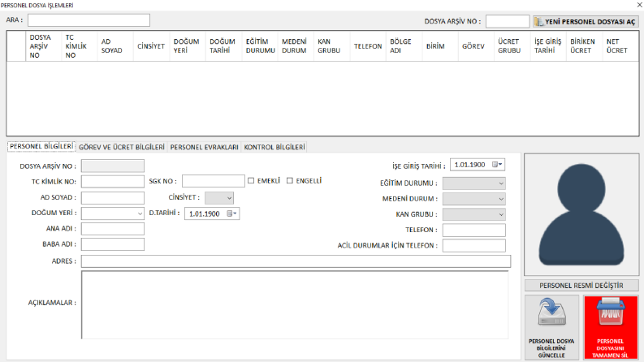Open the KONTROL BİLGİLERİ tab
The height and width of the screenshot is (362, 644).
click(x=274, y=147)
